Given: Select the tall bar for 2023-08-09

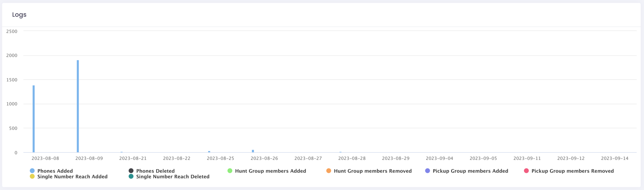Looking at the screenshot, I should tap(78, 107).
